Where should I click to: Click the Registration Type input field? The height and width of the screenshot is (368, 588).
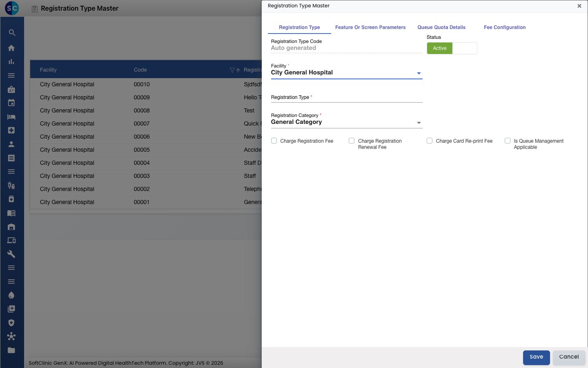point(347,97)
